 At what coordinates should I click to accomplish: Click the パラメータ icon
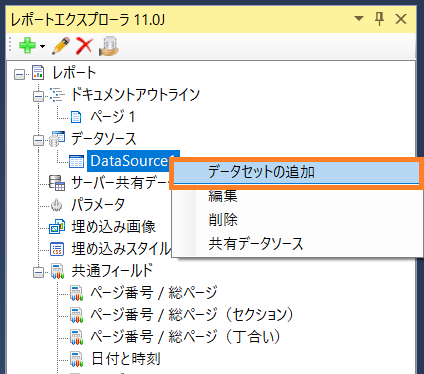(x=57, y=205)
